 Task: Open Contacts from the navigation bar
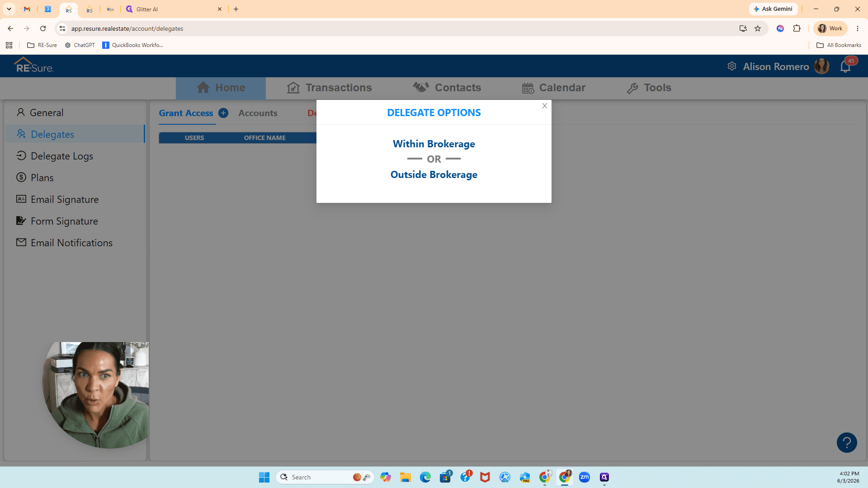point(447,88)
